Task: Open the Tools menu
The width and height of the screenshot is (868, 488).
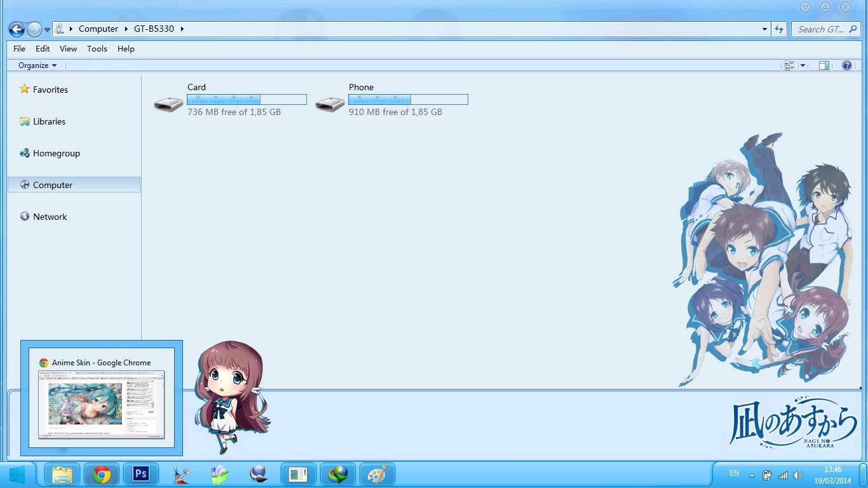Action: [97, 49]
